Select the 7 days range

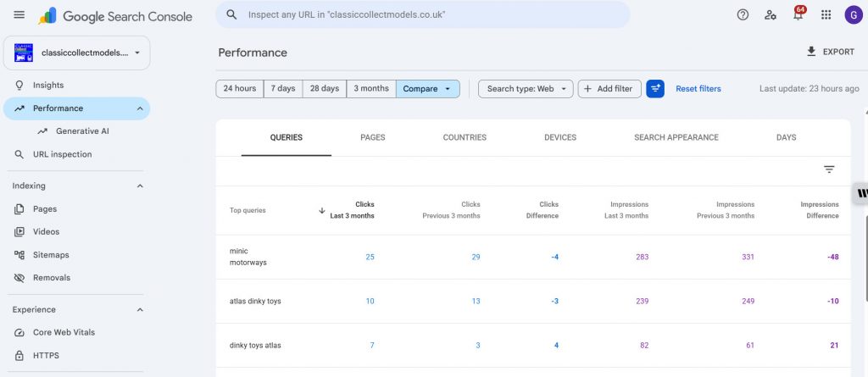click(x=283, y=89)
